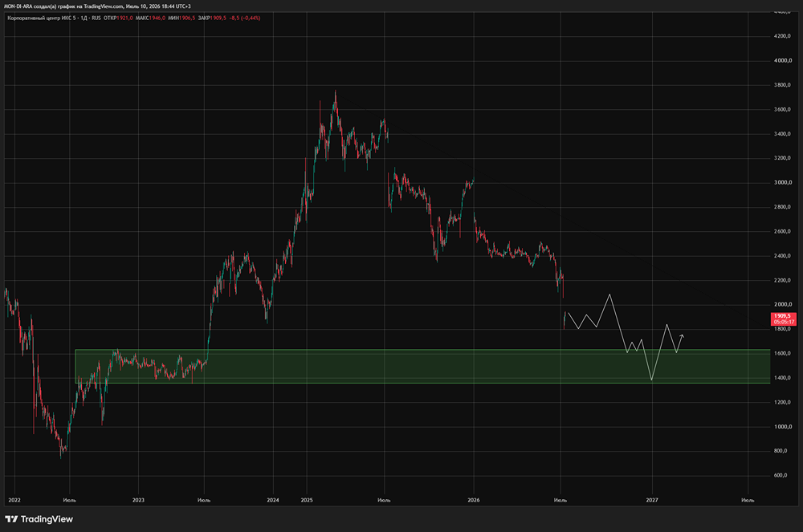The width and height of the screenshot is (803, 532).
Task: Click the TradingView logo at bottom left
Action: point(39,519)
